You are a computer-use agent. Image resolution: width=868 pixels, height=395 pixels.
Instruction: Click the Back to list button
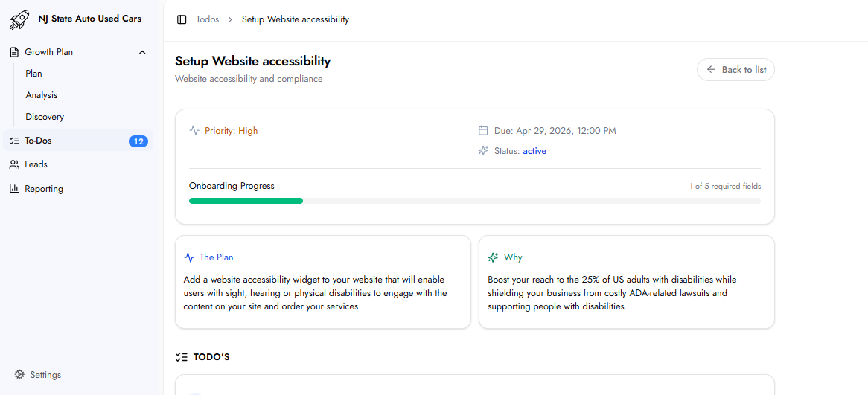pos(735,70)
